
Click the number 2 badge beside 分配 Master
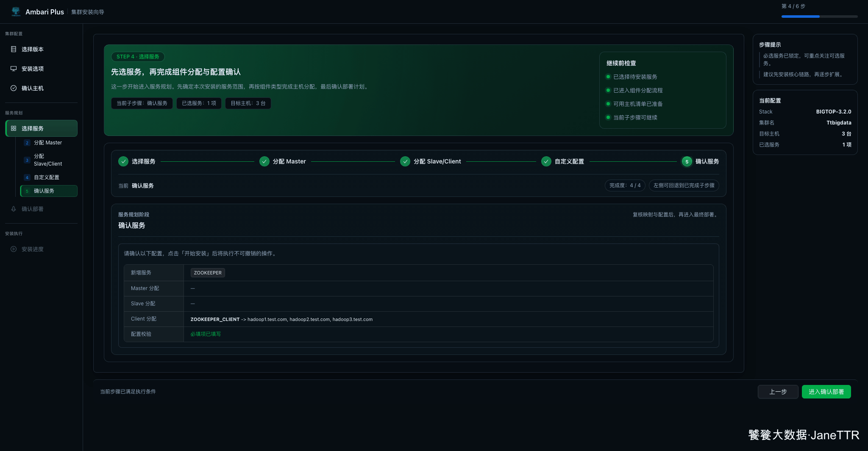tap(27, 143)
